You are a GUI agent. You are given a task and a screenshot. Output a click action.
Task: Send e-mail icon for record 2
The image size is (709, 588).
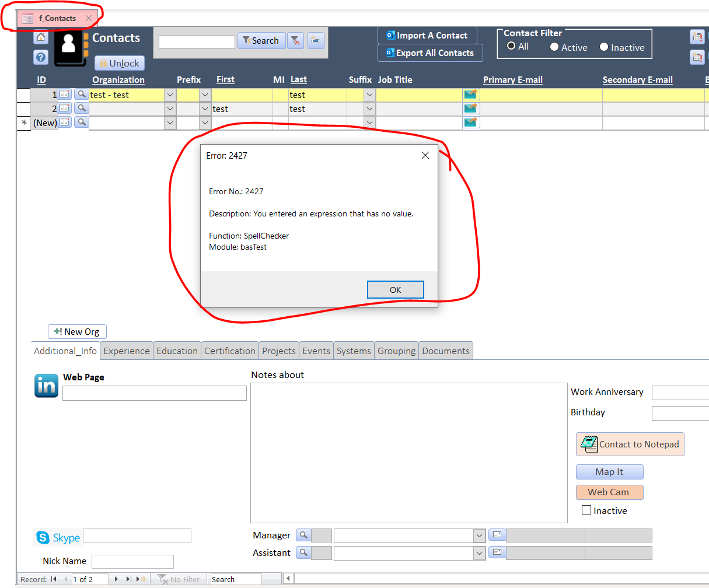[470, 108]
